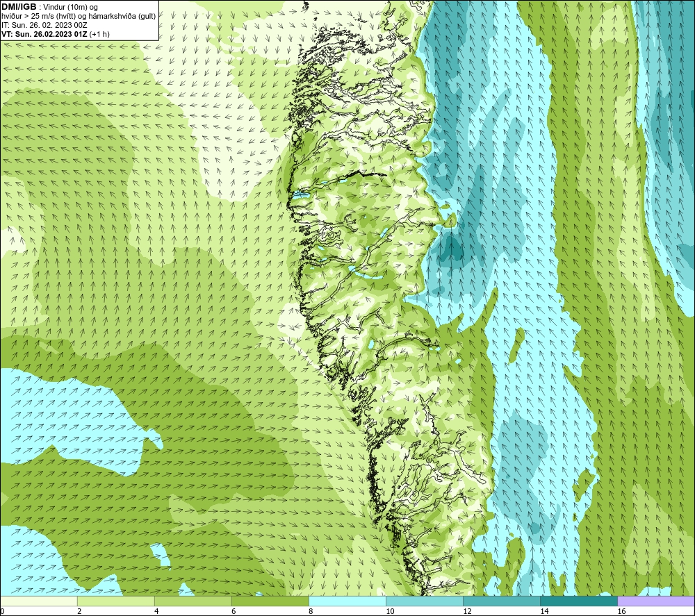Click the legend label '16'
Screen dimensions: 695x616
(x=621, y=612)
